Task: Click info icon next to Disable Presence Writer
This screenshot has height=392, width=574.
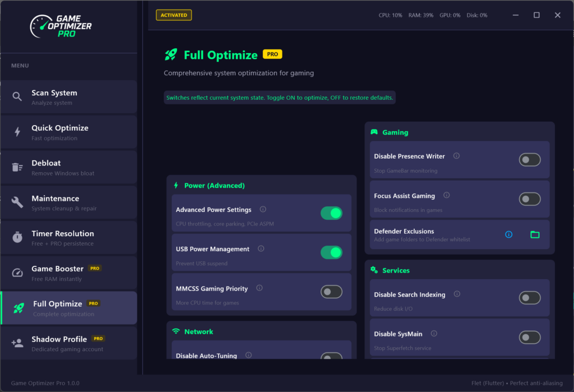Action: point(456,156)
